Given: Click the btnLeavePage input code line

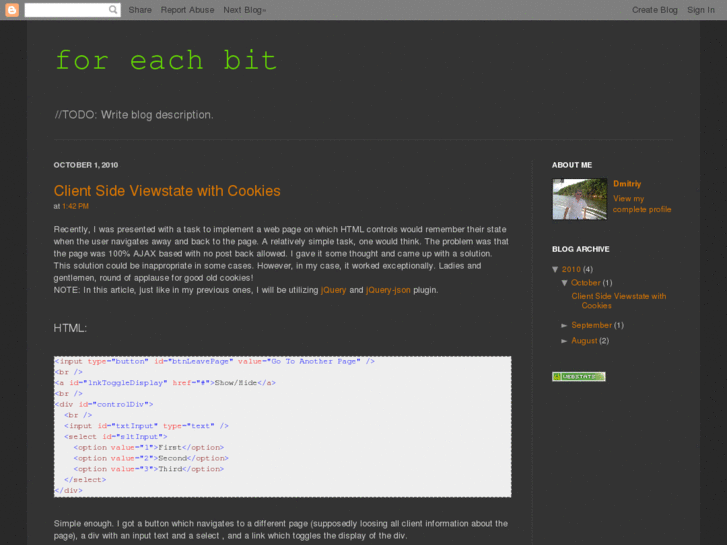Looking at the screenshot, I should tap(215, 361).
